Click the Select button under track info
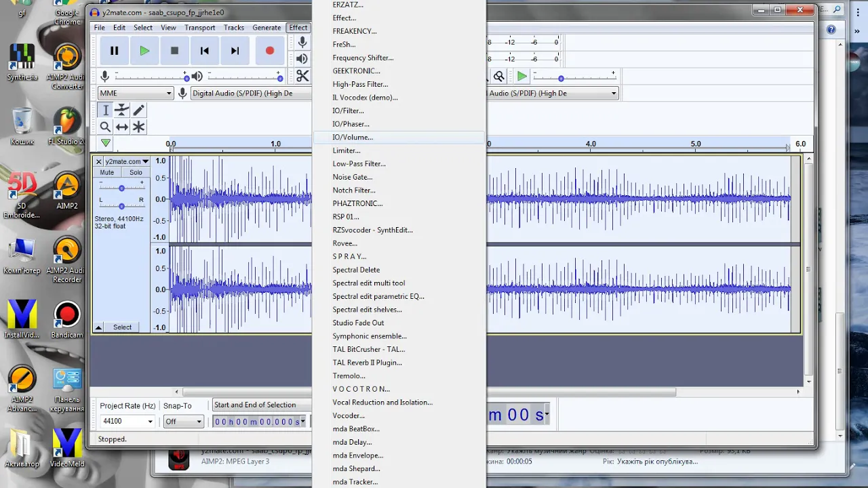868x488 pixels. tap(123, 327)
